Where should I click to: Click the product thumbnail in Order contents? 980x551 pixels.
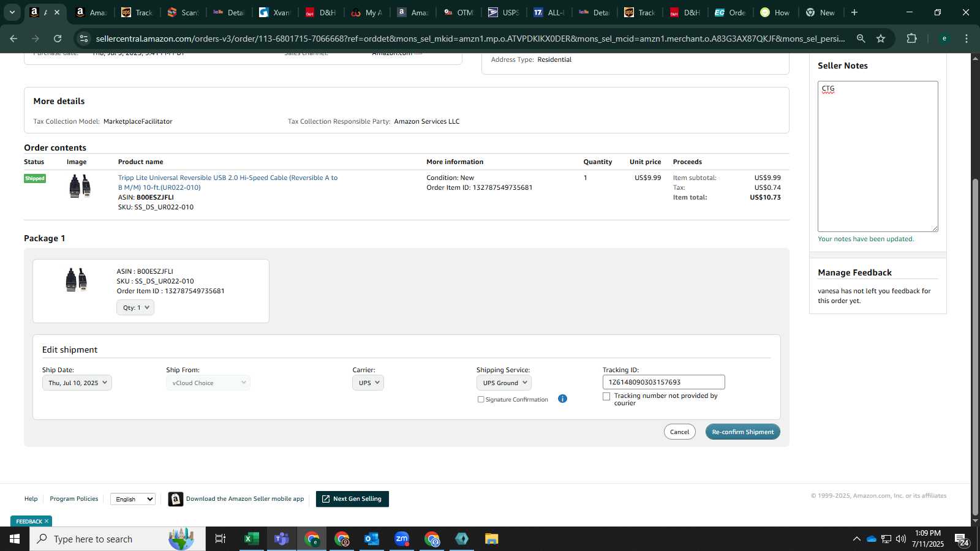pos(80,186)
